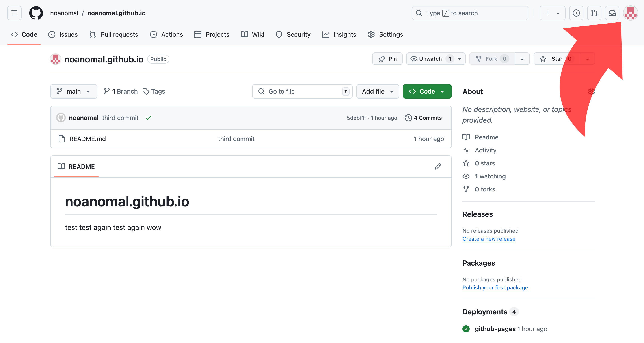Expand the Add file dropdown
This screenshot has width=644, height=343.
click(x=378, y=91)
